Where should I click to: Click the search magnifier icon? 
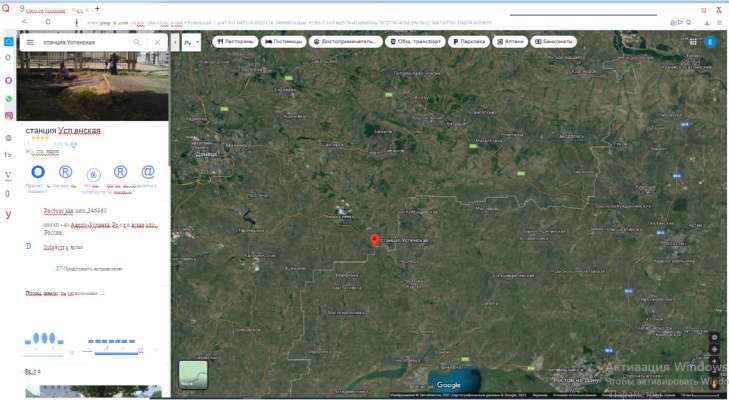(137, 43)
